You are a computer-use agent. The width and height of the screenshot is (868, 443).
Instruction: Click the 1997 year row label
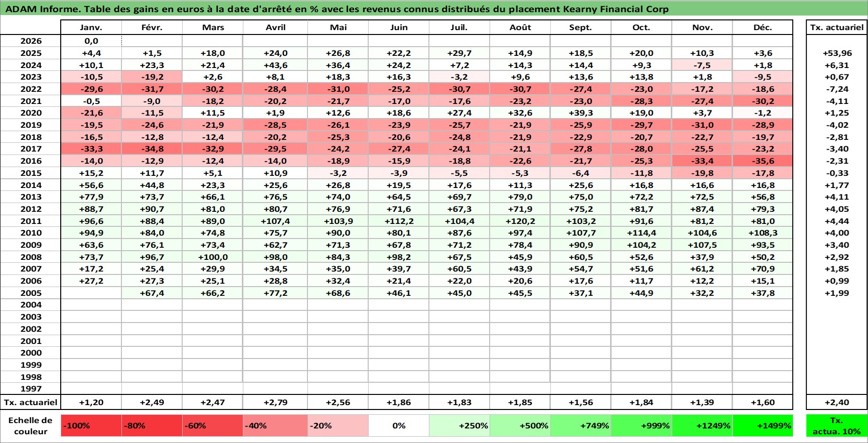(31, 389)
